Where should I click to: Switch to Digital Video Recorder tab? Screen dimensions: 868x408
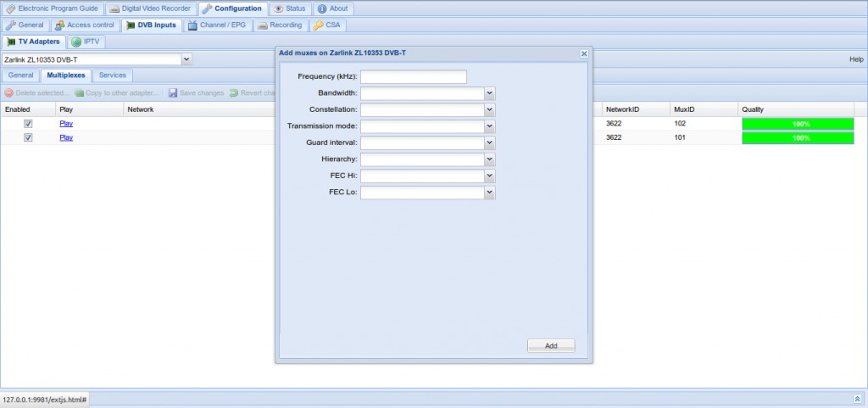(151, 8)
